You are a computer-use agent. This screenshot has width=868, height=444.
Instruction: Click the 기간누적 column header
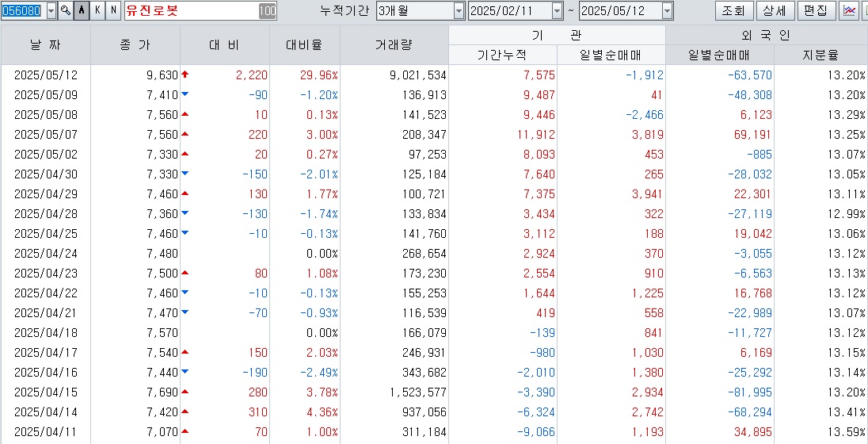pos(503,55)
